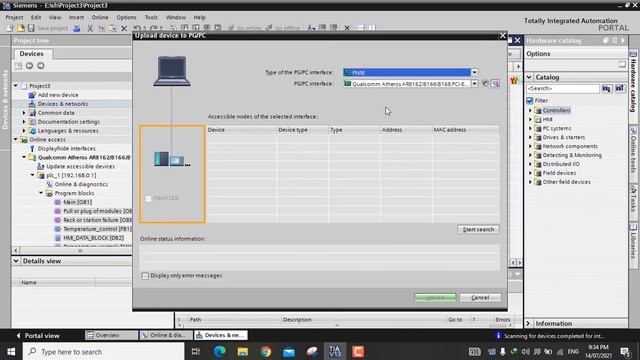
Task: Switch to Online & dia... editor tab
Action: click(x=165, y=335)
